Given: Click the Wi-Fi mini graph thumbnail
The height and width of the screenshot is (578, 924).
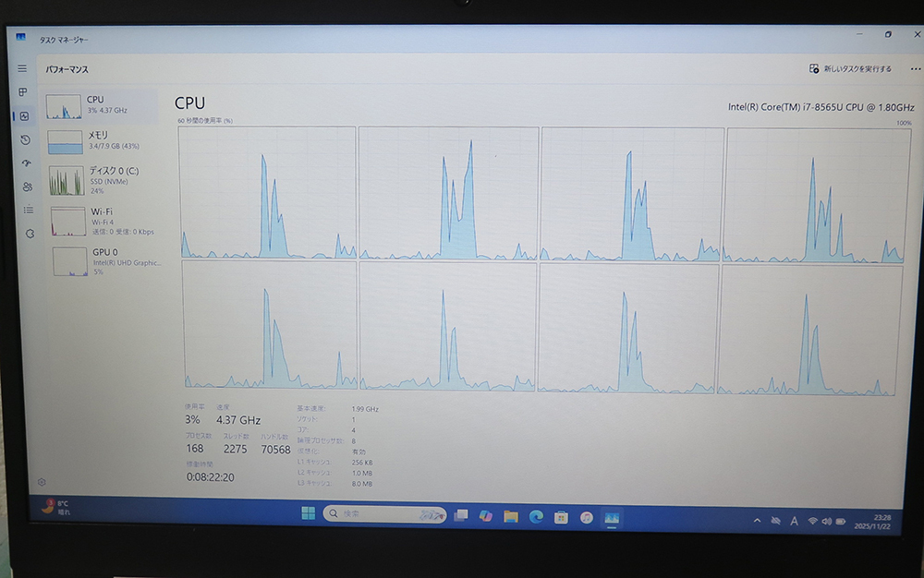Looking at the screenshot, I should tap(68, 222).
